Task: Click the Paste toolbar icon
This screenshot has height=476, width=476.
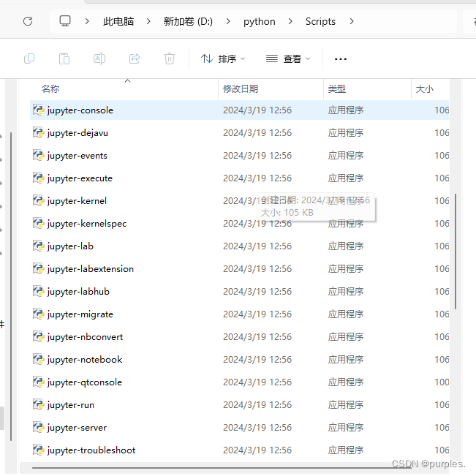Action: (x=64, y=58)
